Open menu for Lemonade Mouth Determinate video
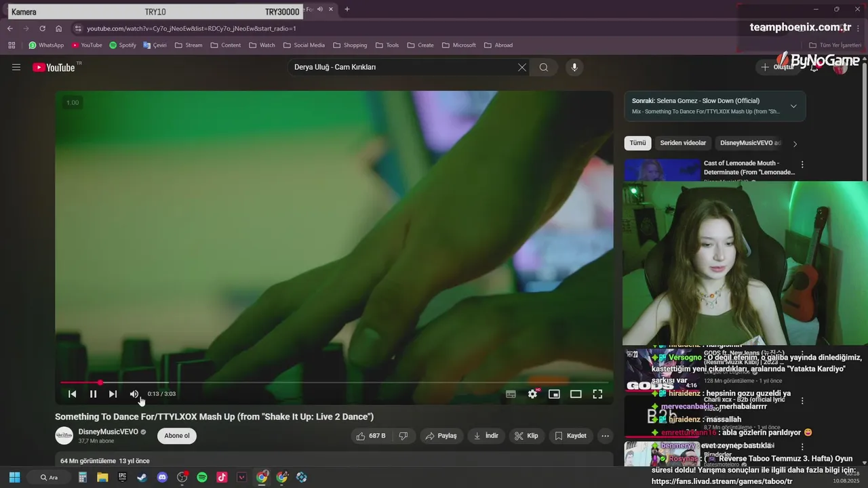The width and height of the screenshot is (868, 488). pos(802,165)
